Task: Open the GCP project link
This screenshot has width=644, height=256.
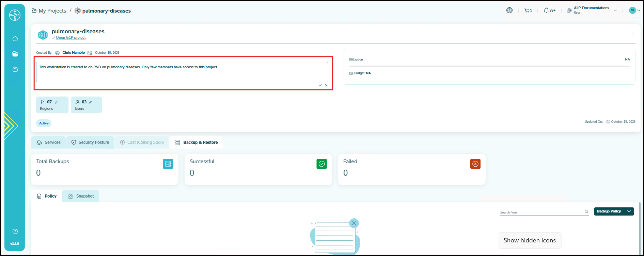Action: pyautogui.click(x=70, y=38)
